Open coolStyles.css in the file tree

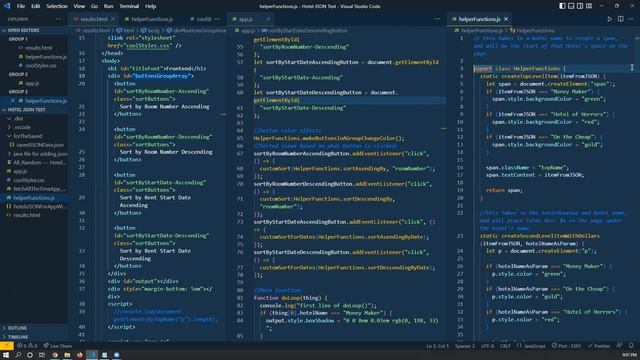click(x=29, y=180)
